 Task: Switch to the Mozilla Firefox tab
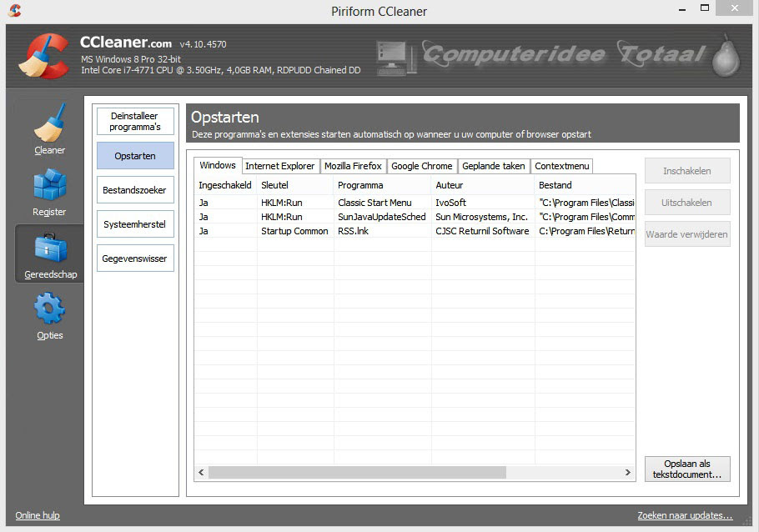pyautogui.click(x=353, y=166)
